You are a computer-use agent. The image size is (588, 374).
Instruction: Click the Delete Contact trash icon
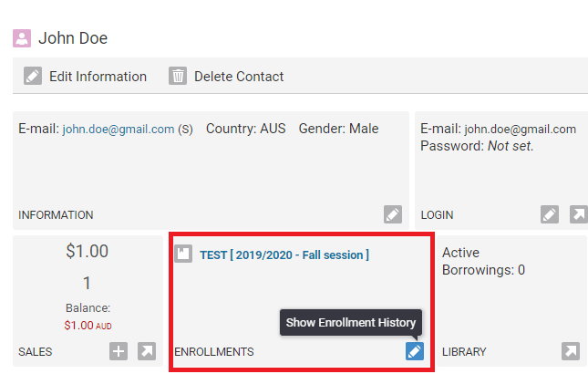178,77
